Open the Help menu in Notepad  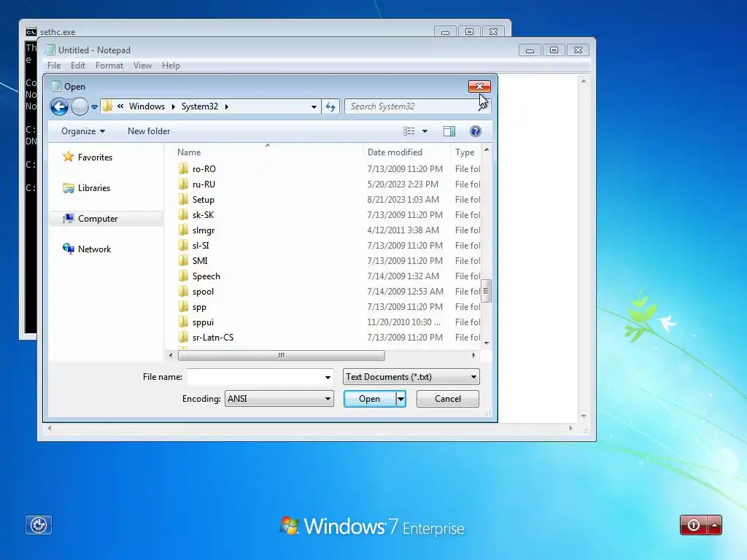(x=171, y=66)
